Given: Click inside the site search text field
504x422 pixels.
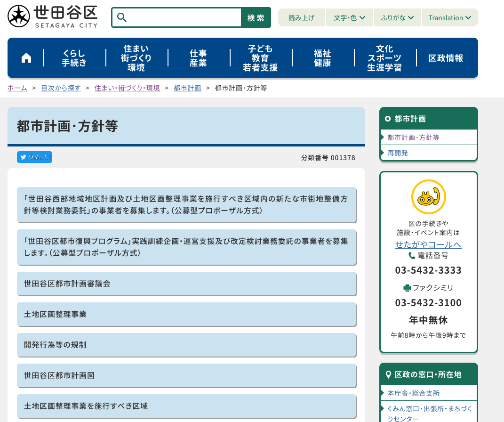Looking at the screenshot, I should (184, 18).
